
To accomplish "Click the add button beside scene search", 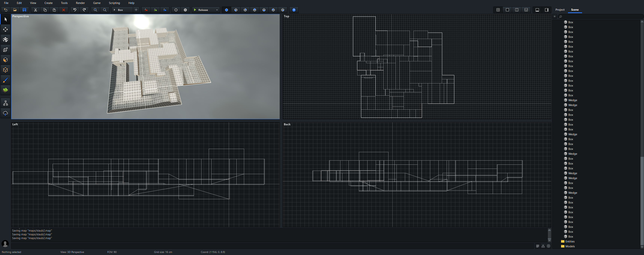I will (555, 16).
